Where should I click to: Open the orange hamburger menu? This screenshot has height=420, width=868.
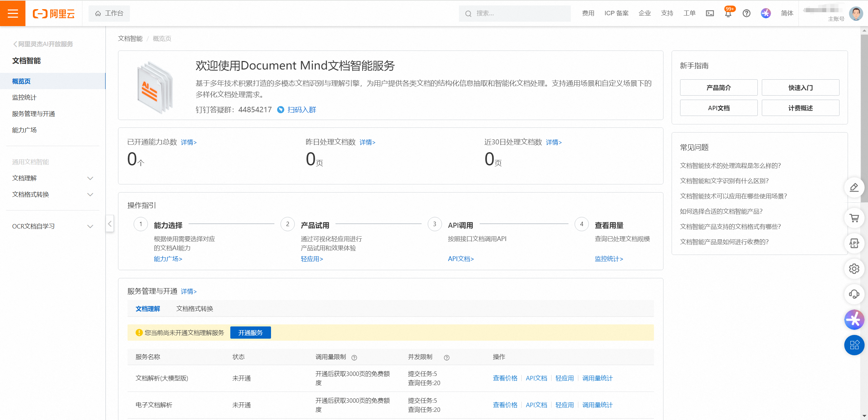[x=13, y=13]
